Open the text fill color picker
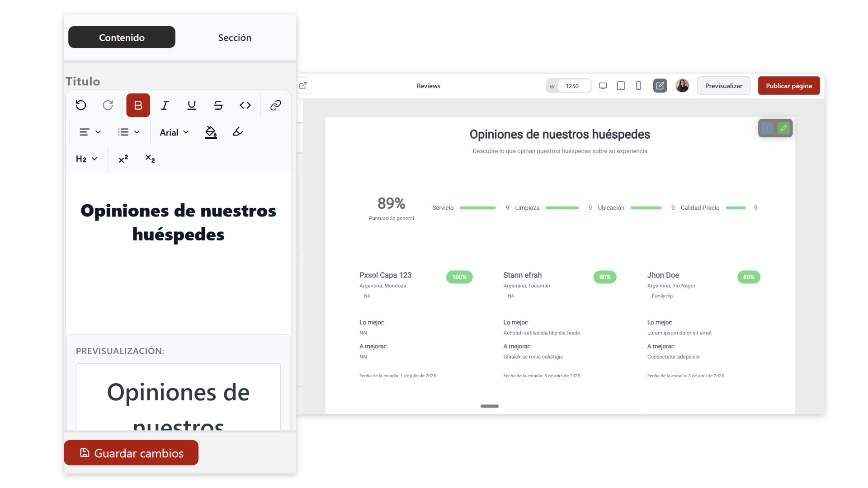This screenshot has width=868, height=488. [211, 132]
